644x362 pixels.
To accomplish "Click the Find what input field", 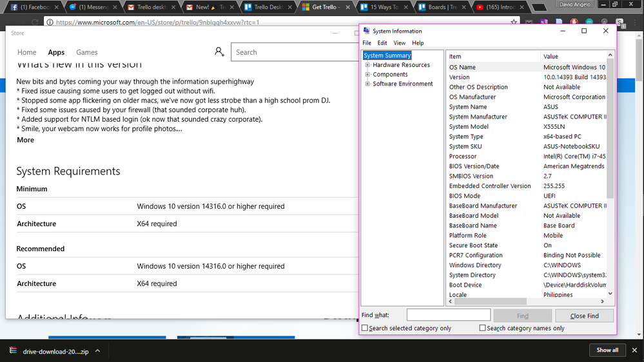I will (x=449, y=315).
